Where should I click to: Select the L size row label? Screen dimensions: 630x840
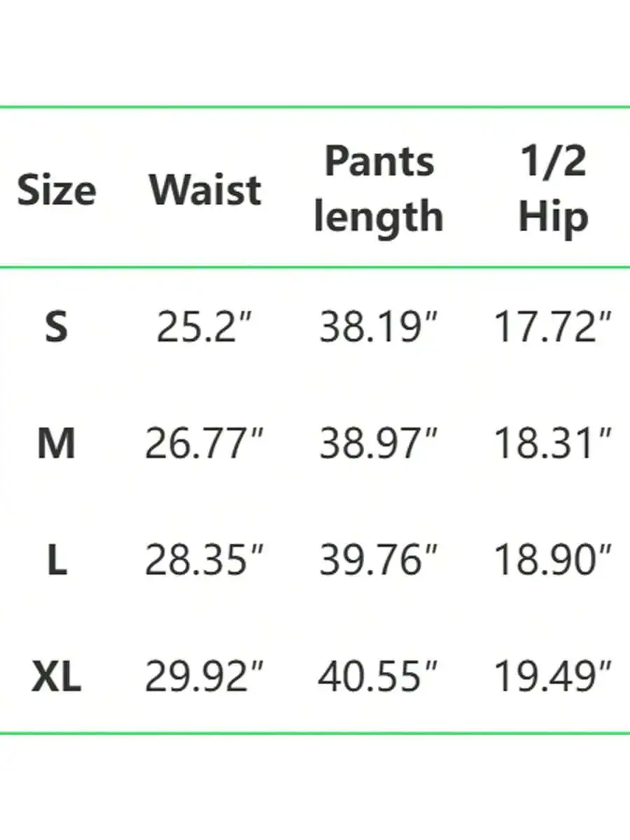tap(57, 561)
